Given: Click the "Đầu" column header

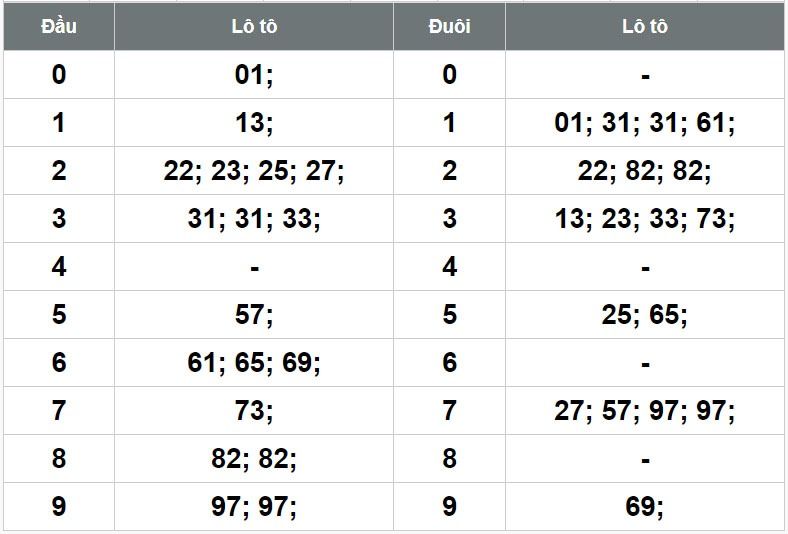Looking at the screenshot, I should pos(58,27).
